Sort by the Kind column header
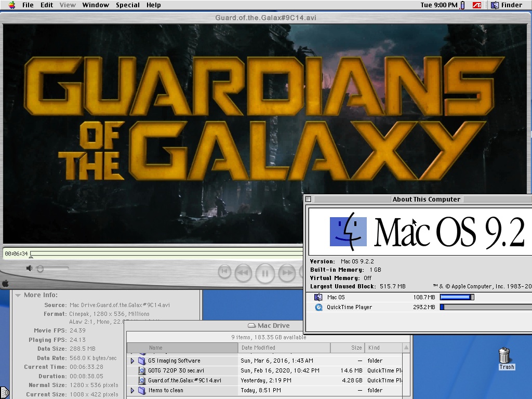Screen dimensions: 532x399 pyautogui.click(x=383, y=348)
